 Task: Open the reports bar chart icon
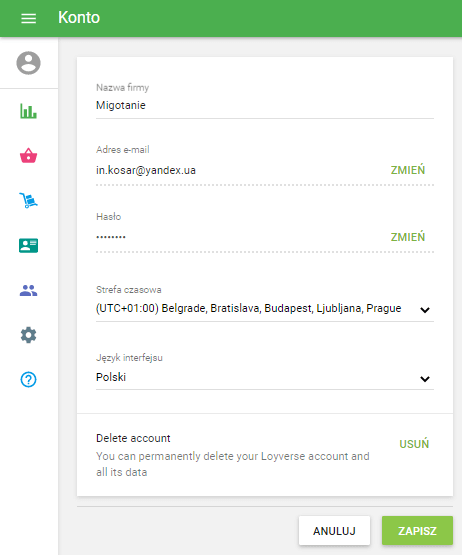pyautogui.click(x=28, y=111)
